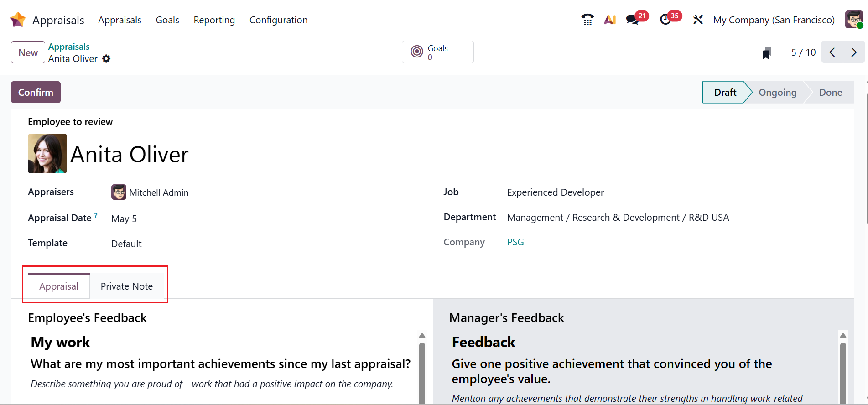
Task: Open the Reporting menu
Action: click(214, 20)
